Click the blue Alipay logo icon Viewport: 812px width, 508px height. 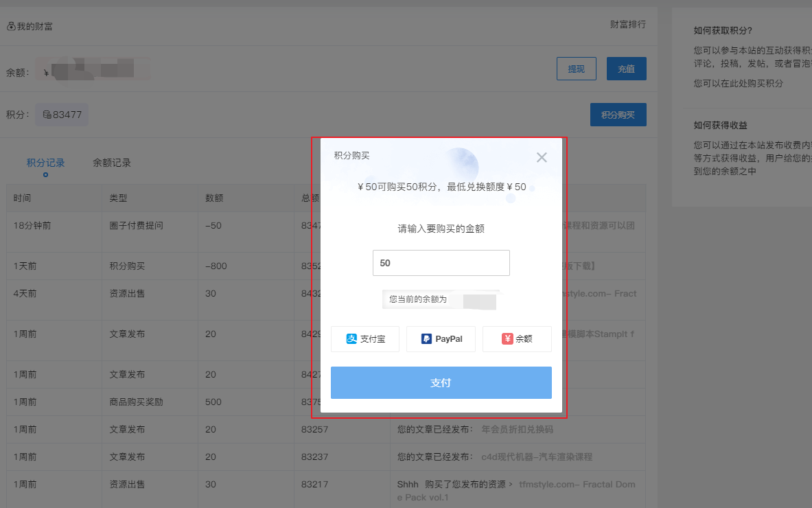coord(351,339)
